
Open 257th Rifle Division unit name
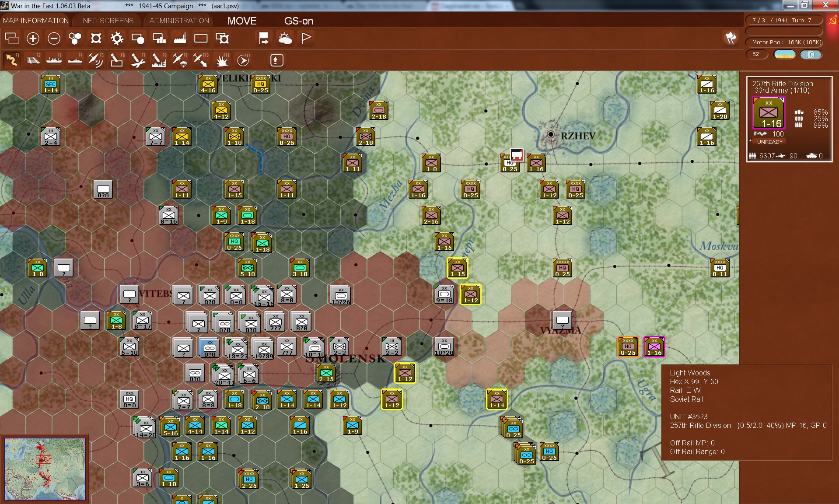783,84
